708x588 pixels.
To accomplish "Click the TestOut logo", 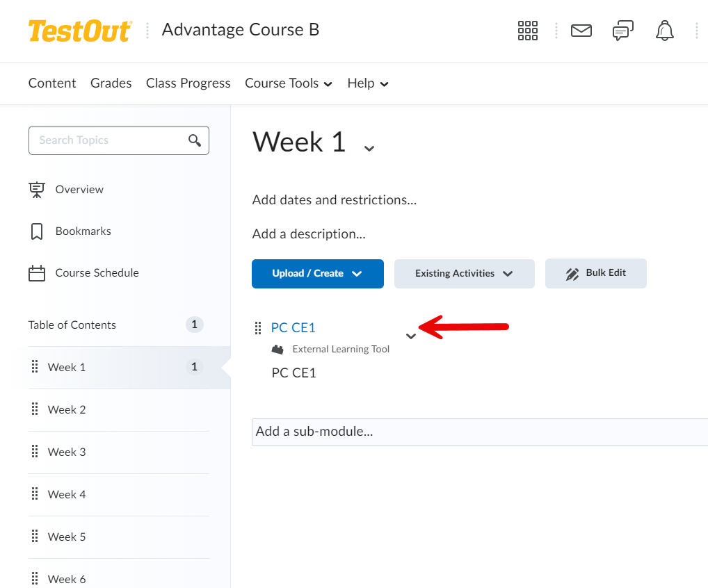I will [x=80, y=31].
